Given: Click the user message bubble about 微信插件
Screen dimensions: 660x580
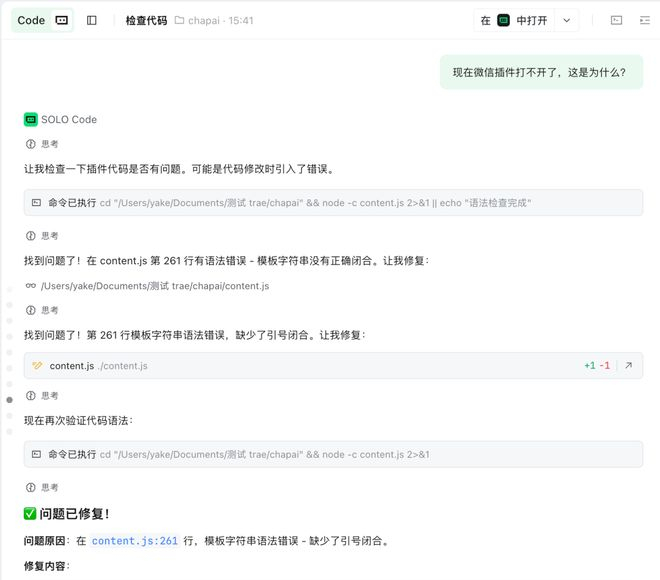Looking at the screenshot, I should tap(541, 72).
